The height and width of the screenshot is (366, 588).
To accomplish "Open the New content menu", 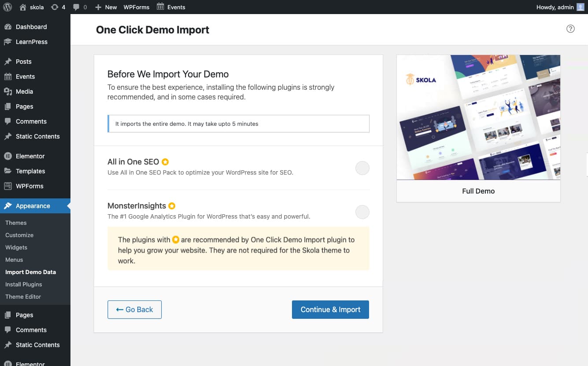I will (106, 7).
